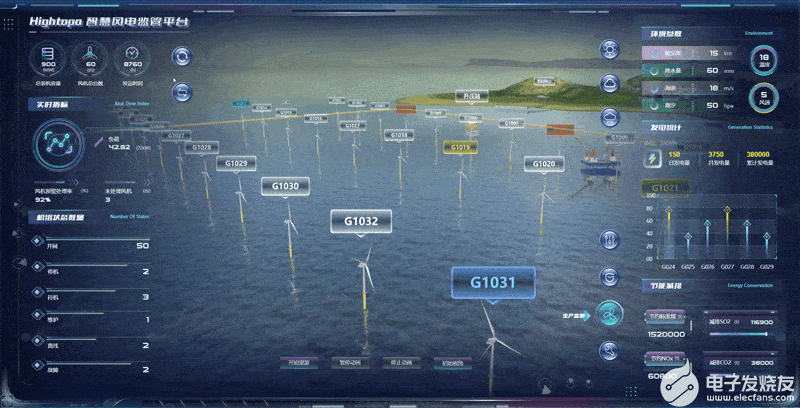The width and height of the screenshot is (800, 408).
Task: Click the G027 bar in the chart
Action: pyautogui.click(x=728, y=233)
